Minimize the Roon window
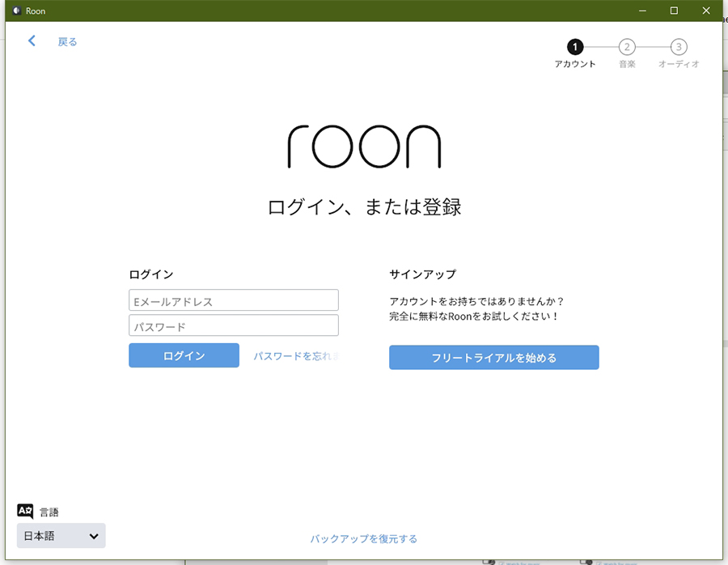 pyautogui.click(x=642, y=11)
